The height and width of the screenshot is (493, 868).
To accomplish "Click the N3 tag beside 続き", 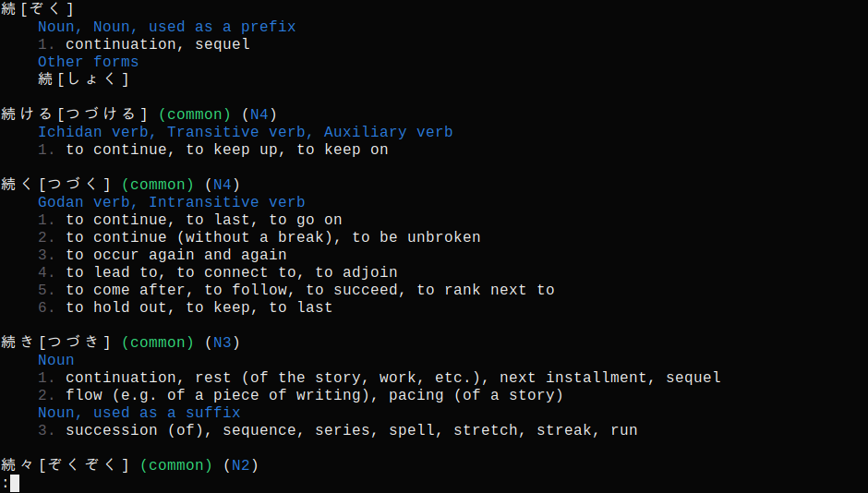I will (222, 343).
